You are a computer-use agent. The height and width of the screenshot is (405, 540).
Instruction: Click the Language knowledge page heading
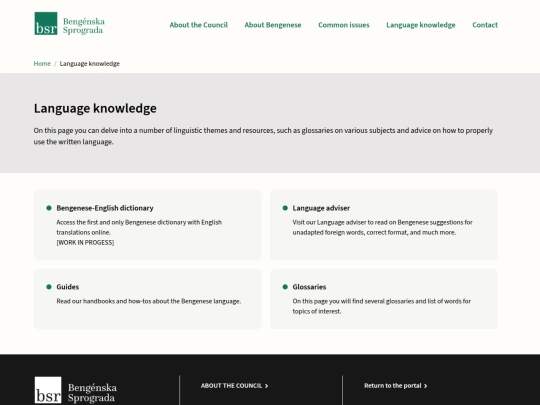pos(95,108)
